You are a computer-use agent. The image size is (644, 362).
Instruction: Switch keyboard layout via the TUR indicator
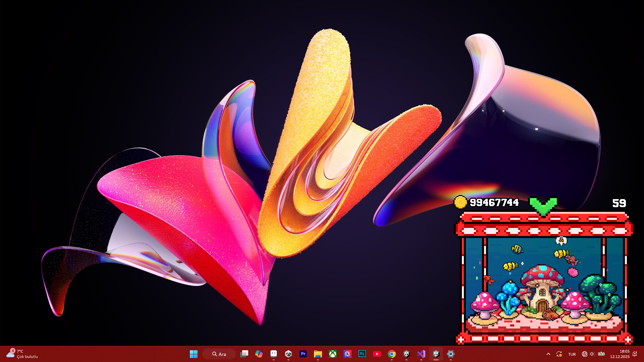572,354
